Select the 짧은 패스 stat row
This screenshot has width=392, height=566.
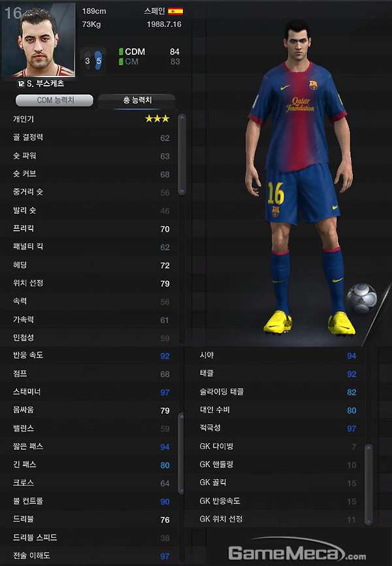coord(91,446)
